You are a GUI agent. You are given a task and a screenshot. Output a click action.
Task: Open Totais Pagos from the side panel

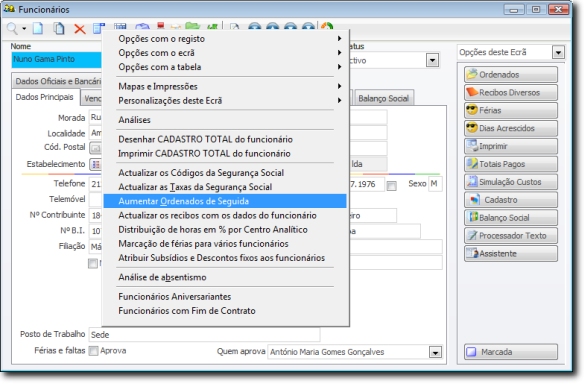(x=511, y=164)
